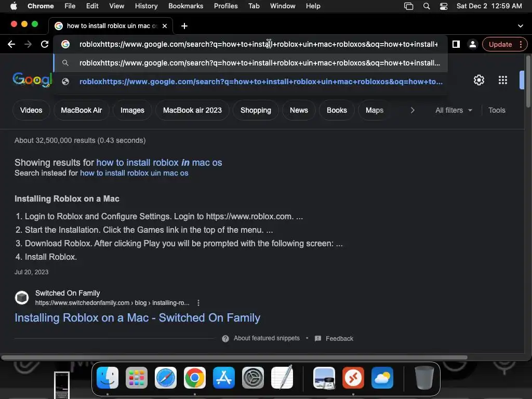This screenshot has width=532, height=399.
Task: Open the Tab menu
Action: pyautogui.click(x=254, y=6)
